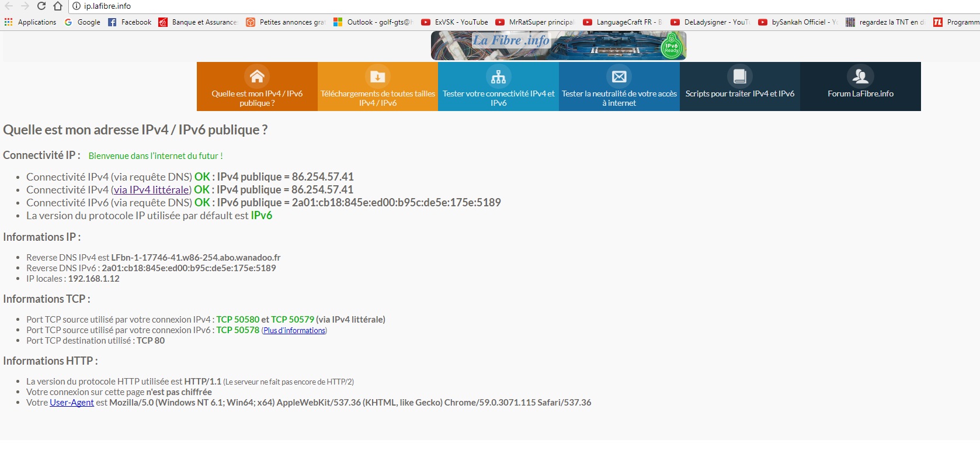Follow the User-Agent link
The width and height of the screenshot is (980, 450).
pyautogui.click(x=72, y=403)
